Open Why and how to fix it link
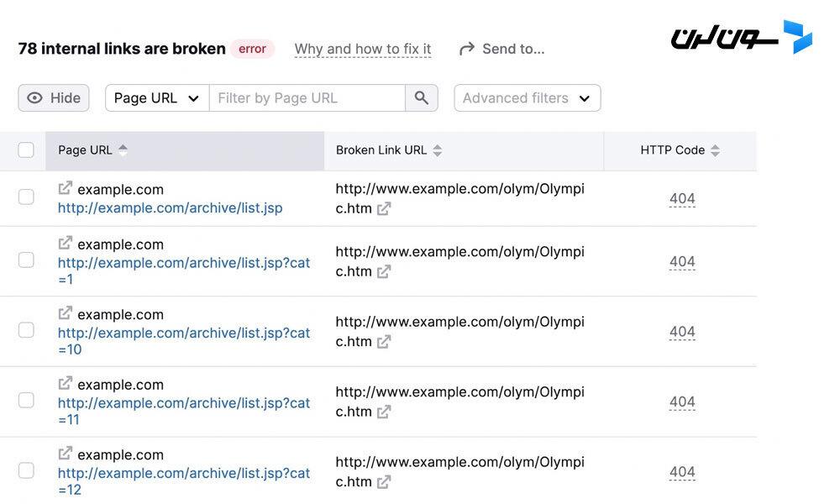The height and width of the screenshot is (504, 840). [x=363, y=50]
